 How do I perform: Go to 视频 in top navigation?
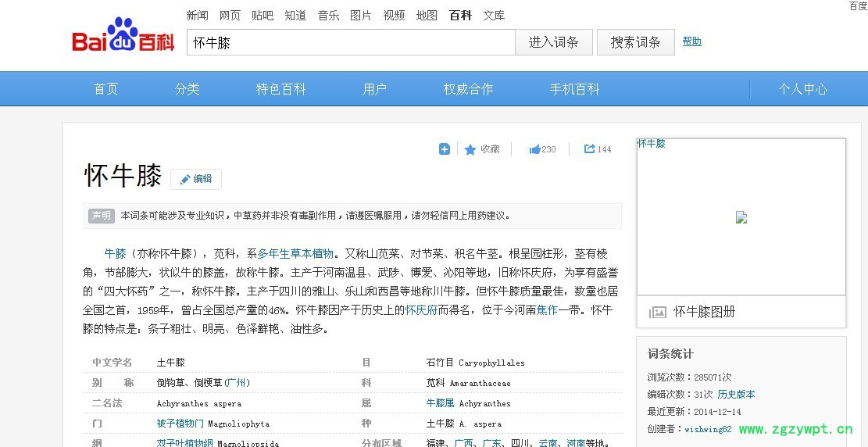(x=394, y=16)
